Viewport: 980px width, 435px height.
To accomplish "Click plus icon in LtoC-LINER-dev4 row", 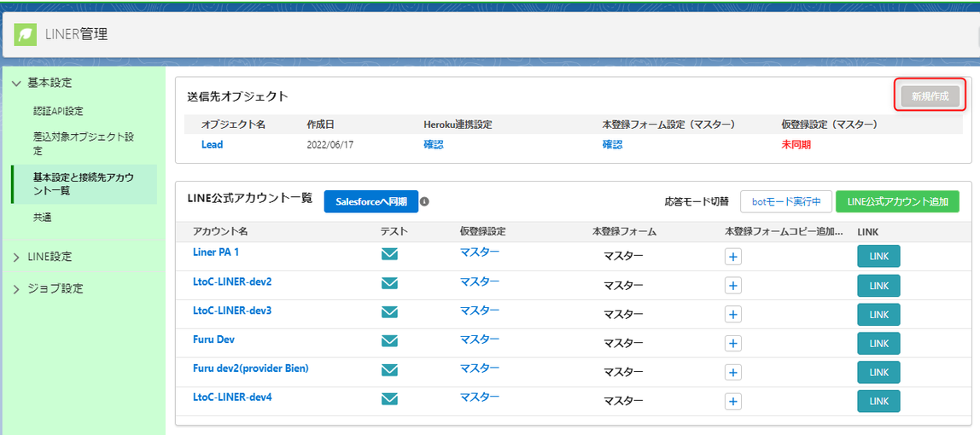I will point(733,401).
